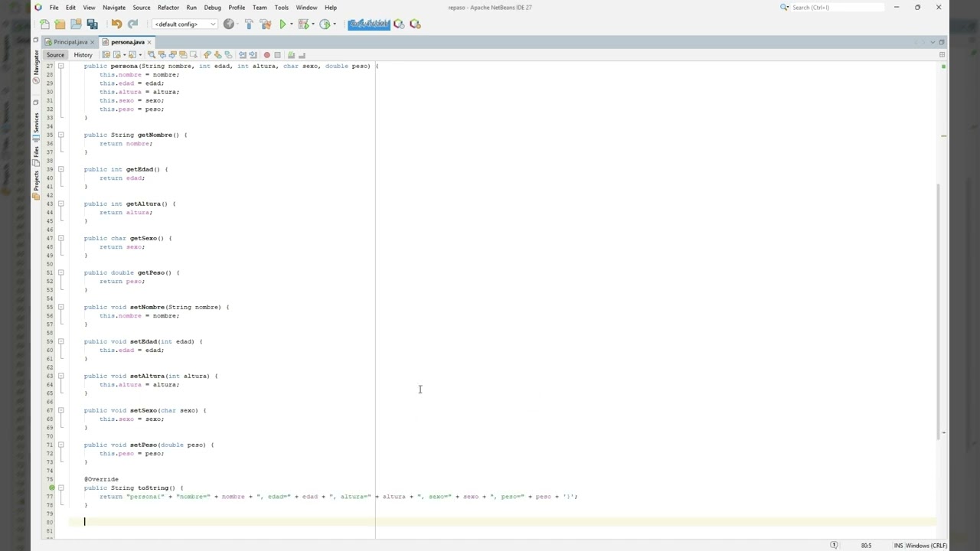Click the editor vertical scrollbar
This screenshot has width=980, height=551.
pyautogui.click(x=938, y=310)
